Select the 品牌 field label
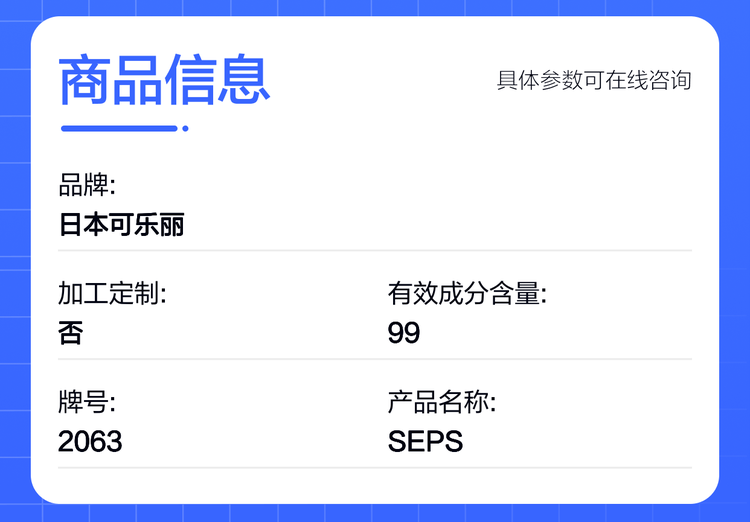Image resolution: width=750 pixels, height=522 pixels. click(87, 185)
